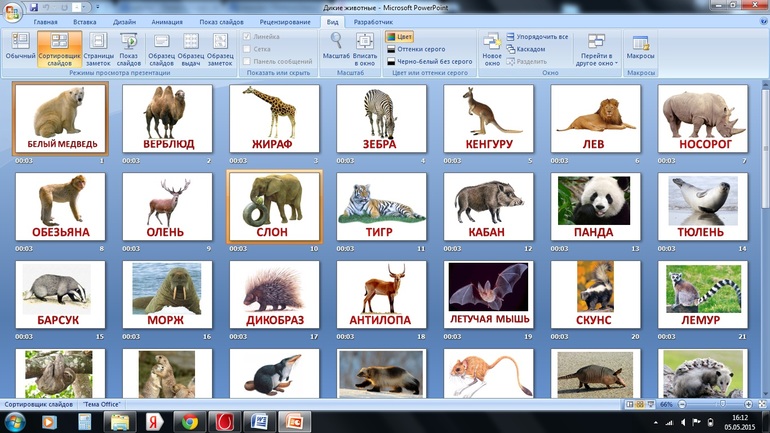Expand the Макросы dropdown

click(640, 48)
